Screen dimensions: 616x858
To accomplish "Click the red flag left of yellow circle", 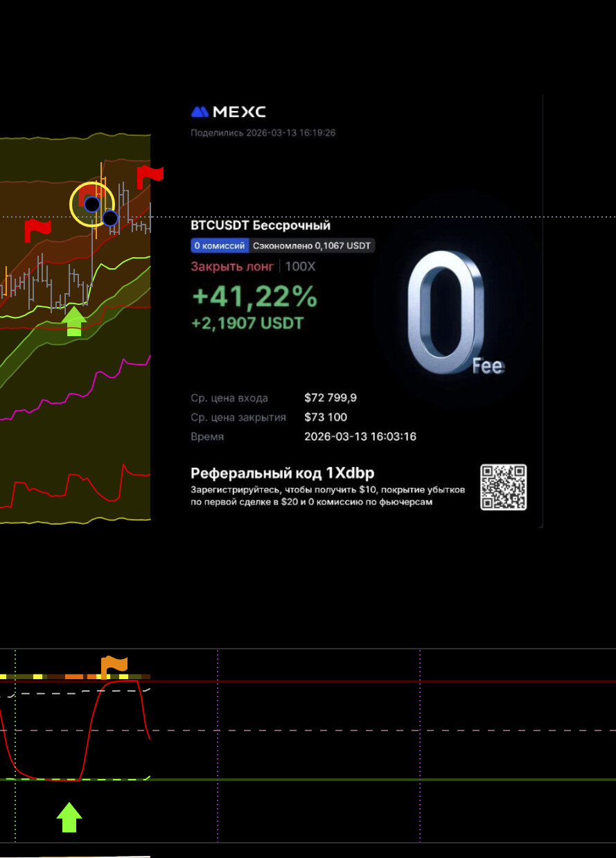I will coord(37,230).
